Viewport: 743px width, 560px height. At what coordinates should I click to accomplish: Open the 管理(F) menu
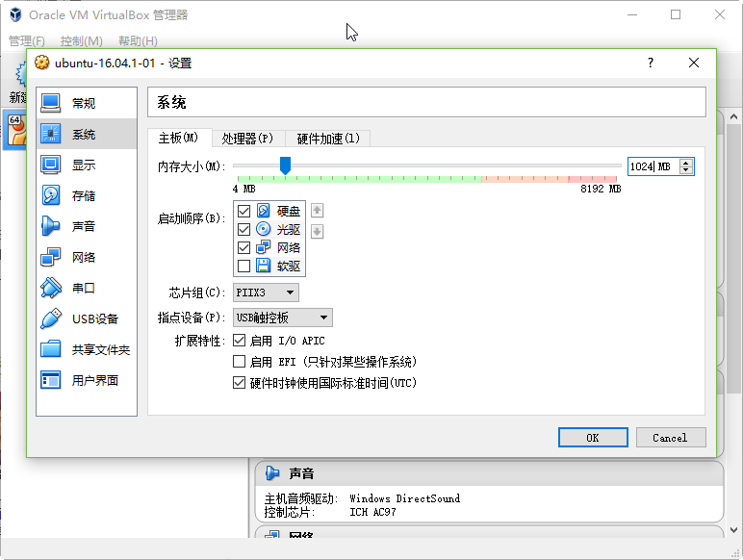[x=27, y=40]
